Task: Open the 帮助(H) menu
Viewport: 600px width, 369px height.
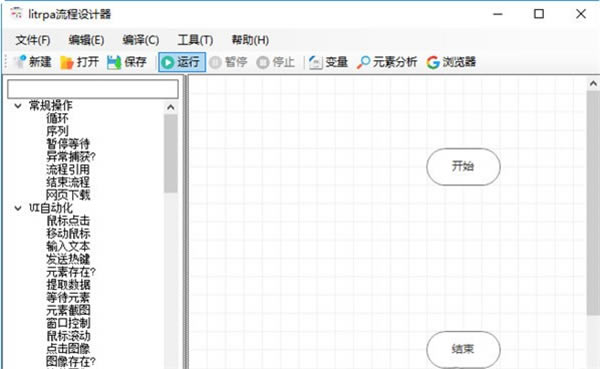Action: point(250,40)
